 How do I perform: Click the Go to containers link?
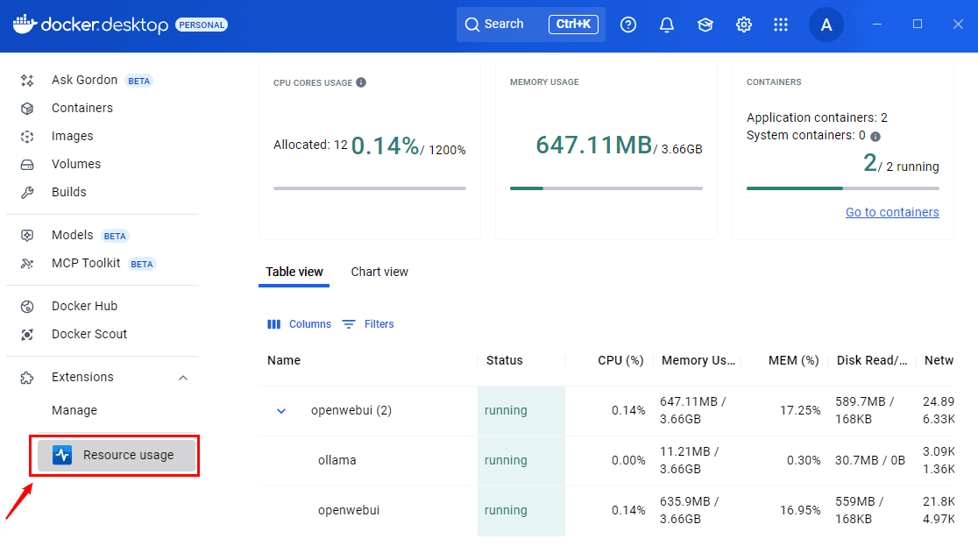(x=892, y=212)
